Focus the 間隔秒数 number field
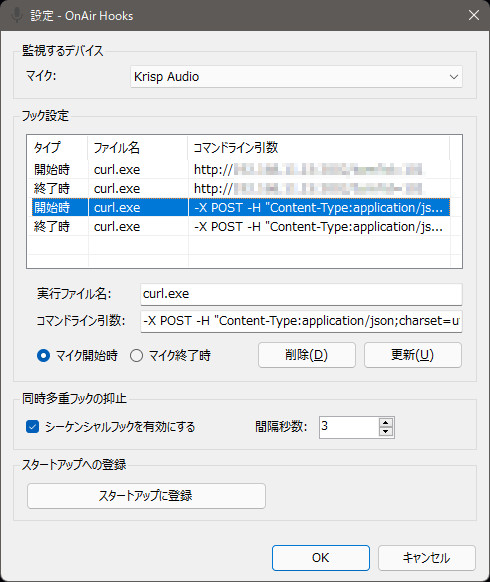490x582 pixels. click(349, 427)
